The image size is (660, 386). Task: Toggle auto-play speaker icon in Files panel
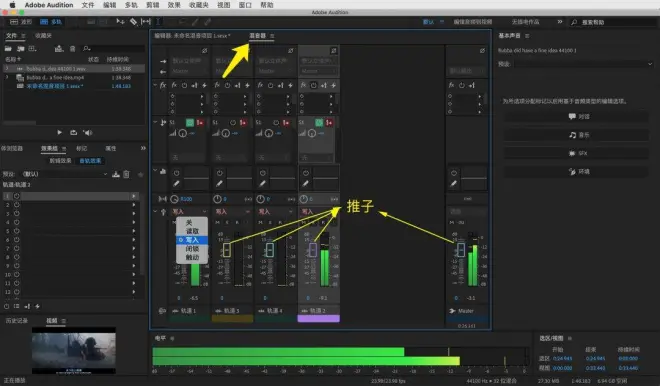(88, 133)
